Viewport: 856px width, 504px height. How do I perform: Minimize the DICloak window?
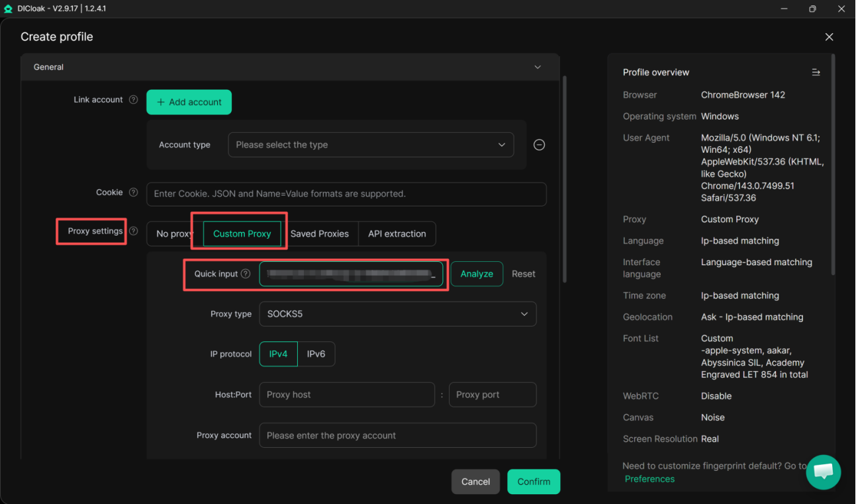pyautogui.click(x=784, y=9)
